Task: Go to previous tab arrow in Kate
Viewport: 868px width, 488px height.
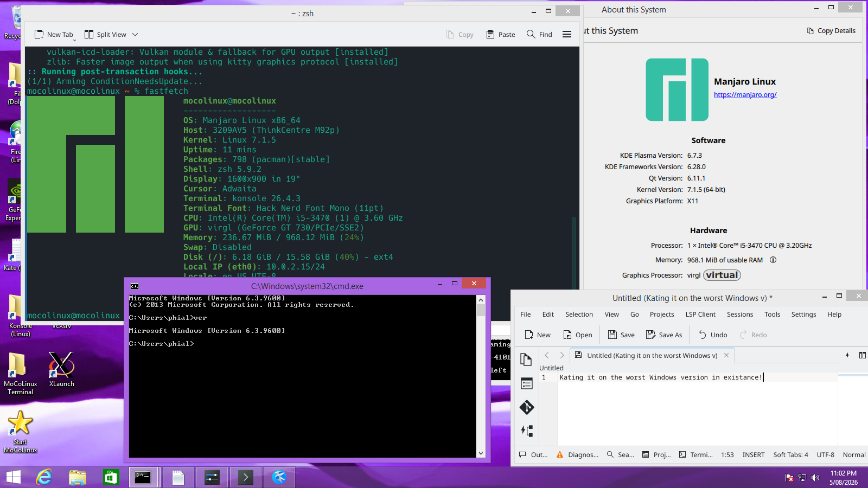Action: click(547, 355)
